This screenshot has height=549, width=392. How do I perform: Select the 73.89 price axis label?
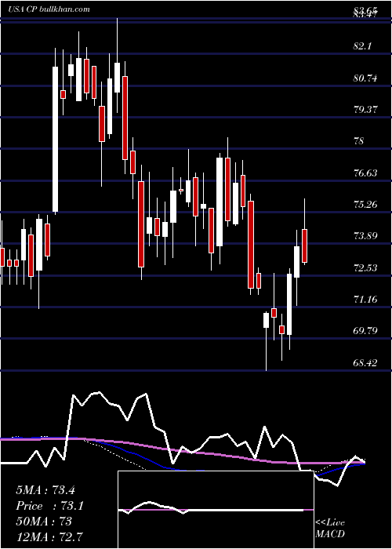pos(365,235)
